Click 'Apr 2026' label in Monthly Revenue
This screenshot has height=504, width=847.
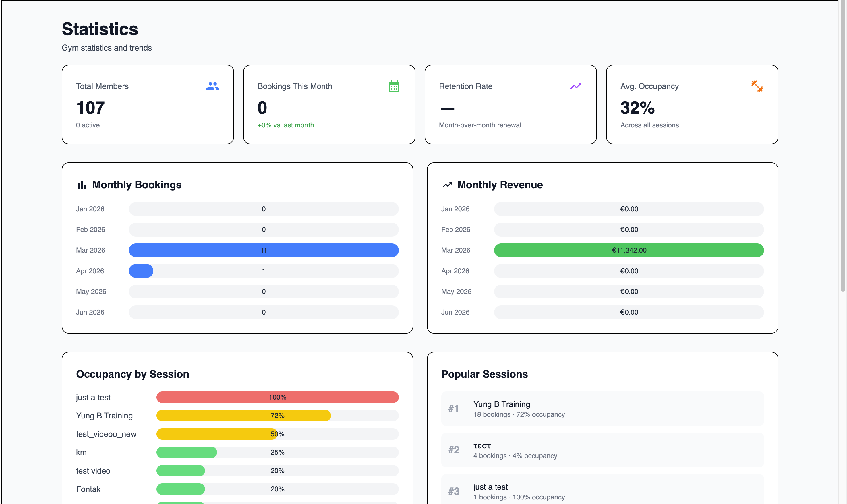coord(455,271)
